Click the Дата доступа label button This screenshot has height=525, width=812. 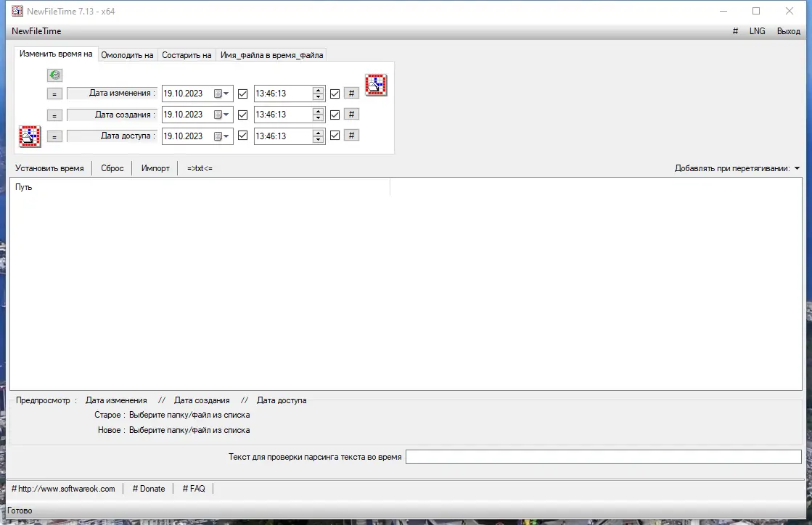(112, 136)
